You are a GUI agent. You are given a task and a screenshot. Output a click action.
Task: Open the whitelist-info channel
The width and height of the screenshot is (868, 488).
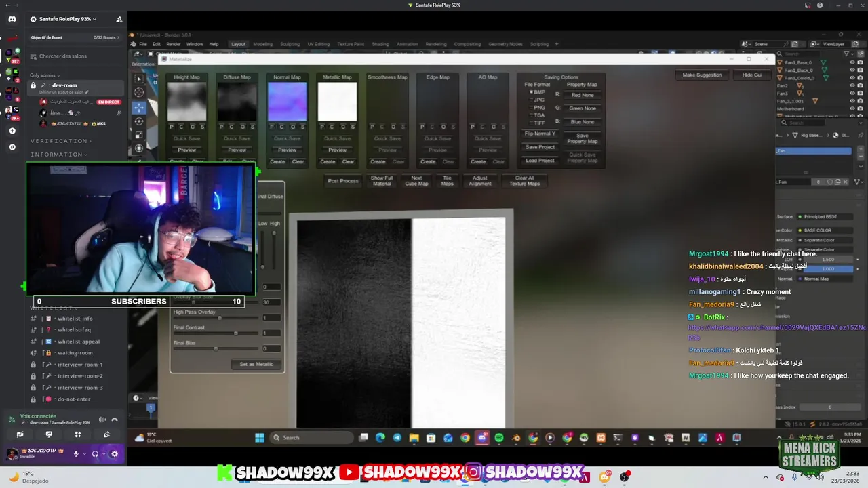tap(75, 319)
